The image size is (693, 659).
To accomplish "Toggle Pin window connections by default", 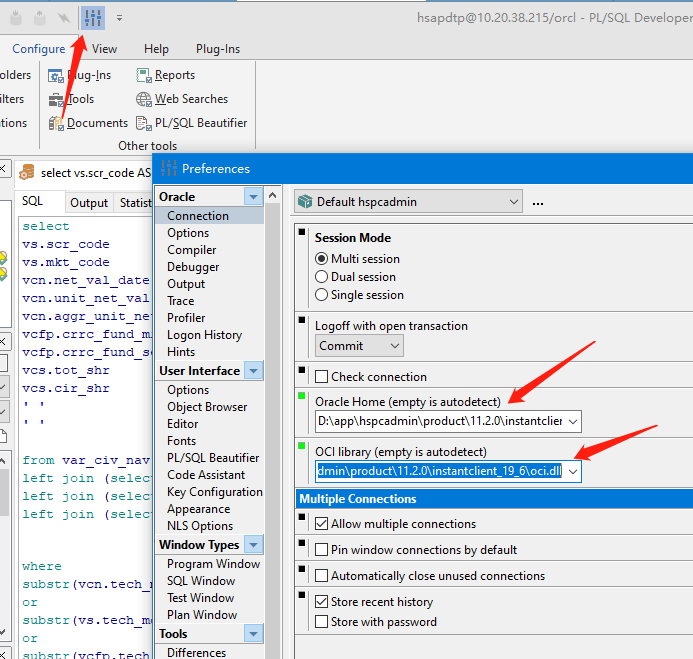I will 322,549.
